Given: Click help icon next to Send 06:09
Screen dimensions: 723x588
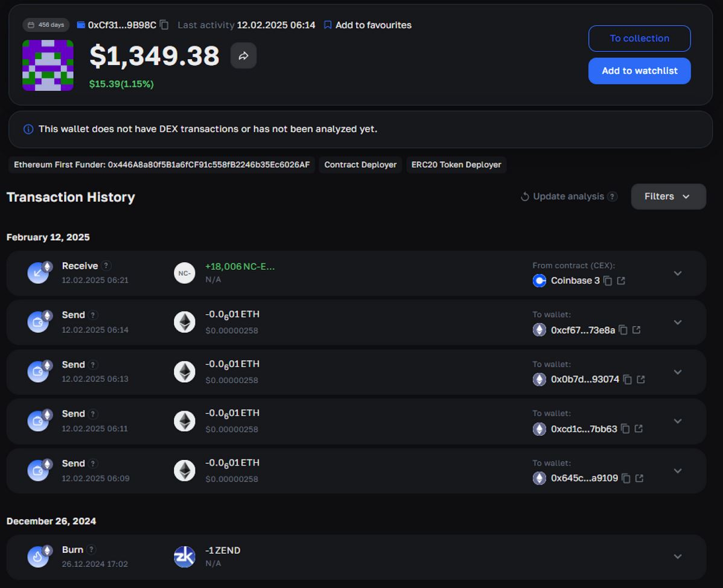Looking at the screenshot, I should pyautogui.click(x=93, y=464).
